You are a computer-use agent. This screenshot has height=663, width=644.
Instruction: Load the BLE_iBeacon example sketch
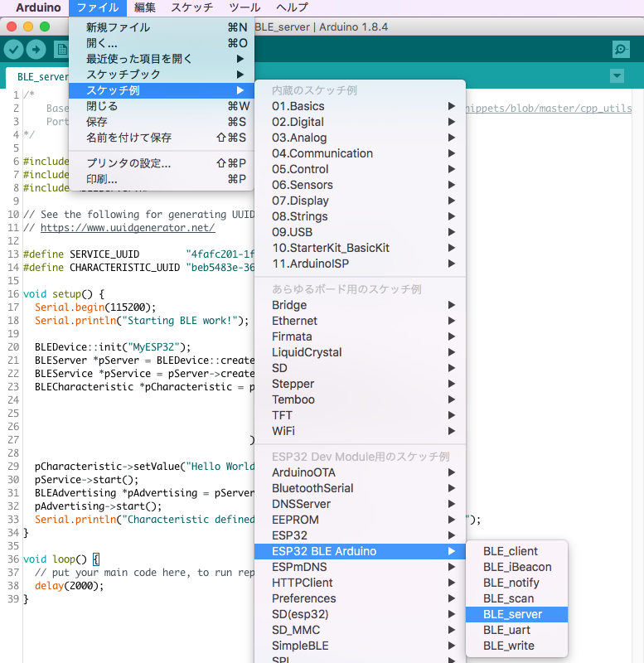(516, 567)
